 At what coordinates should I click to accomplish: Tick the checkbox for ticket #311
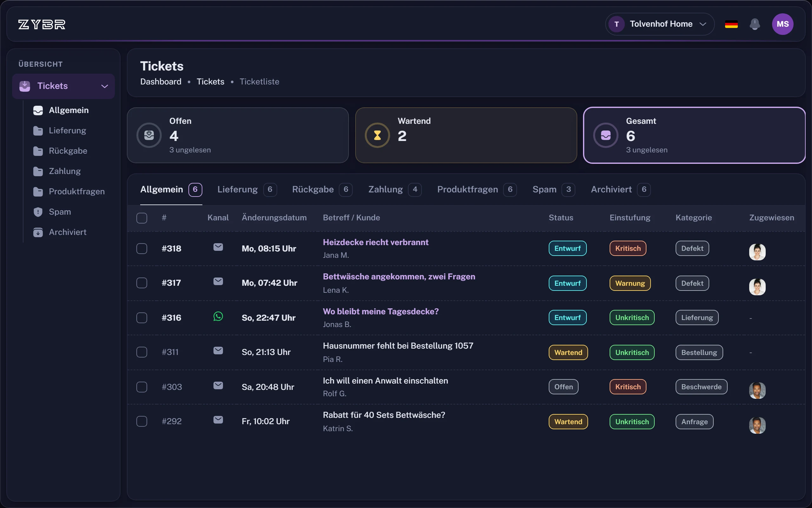point(141,352)
